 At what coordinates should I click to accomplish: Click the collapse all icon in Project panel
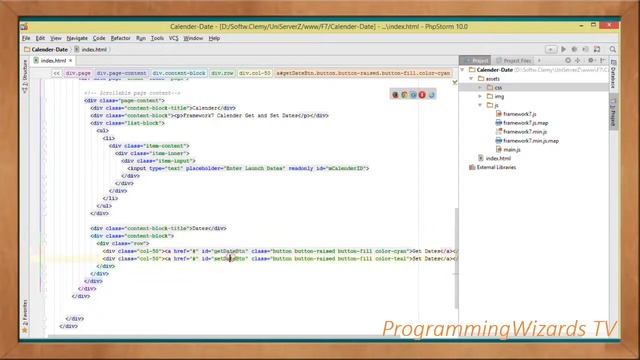pos(578,60)
